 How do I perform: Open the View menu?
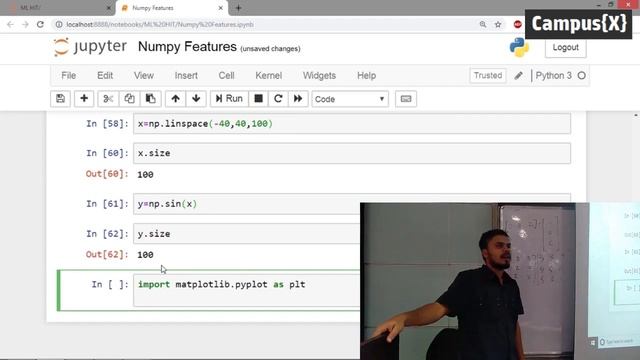pos(144,76)
